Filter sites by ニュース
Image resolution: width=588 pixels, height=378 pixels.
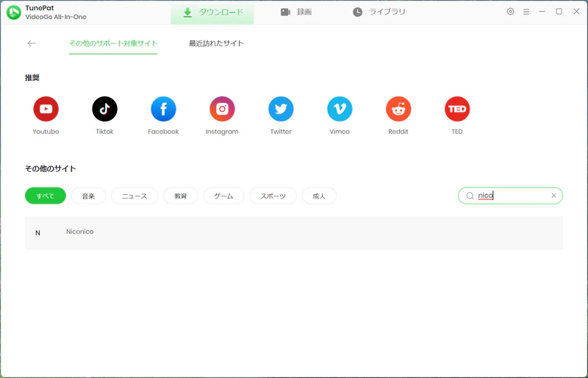[135, 196]
